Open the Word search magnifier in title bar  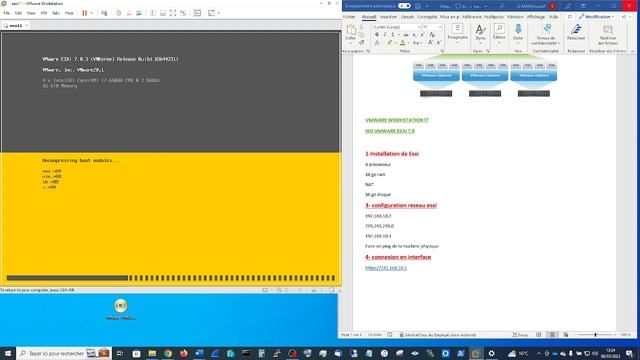[502, 6]
